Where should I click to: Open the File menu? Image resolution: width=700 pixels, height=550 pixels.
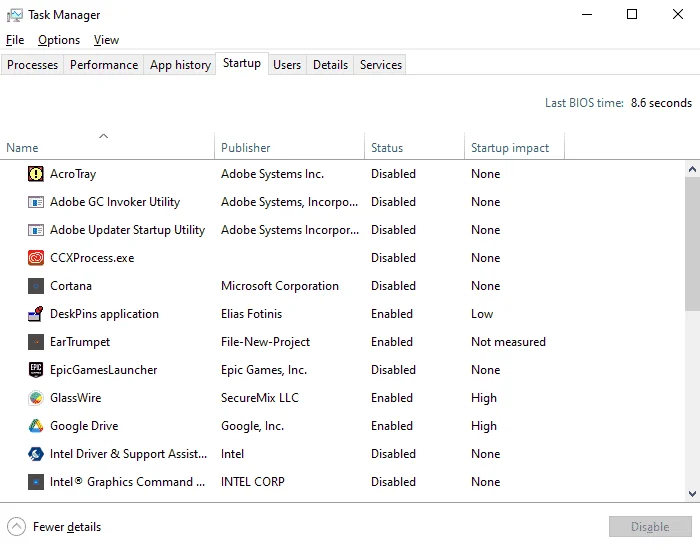coord(15,40)
